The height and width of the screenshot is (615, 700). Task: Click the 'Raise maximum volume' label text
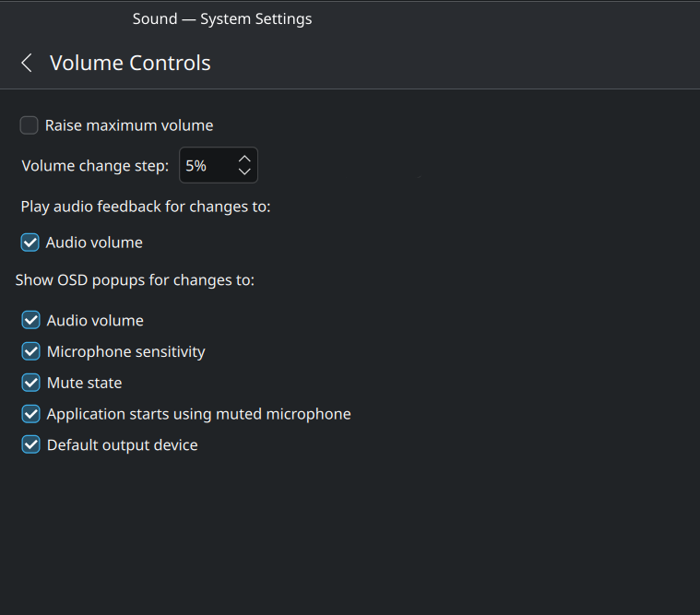(x=129, y=125)
